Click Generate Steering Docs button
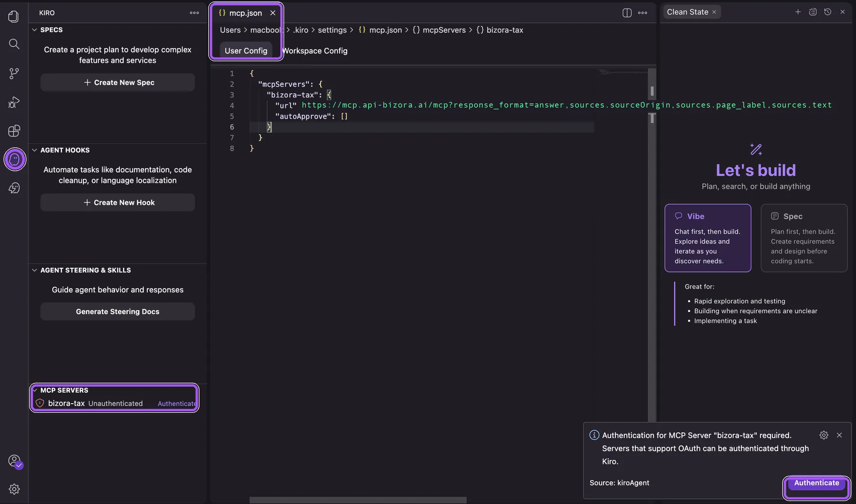The height and width of the screenshot is (504, 856). point(117,311)
